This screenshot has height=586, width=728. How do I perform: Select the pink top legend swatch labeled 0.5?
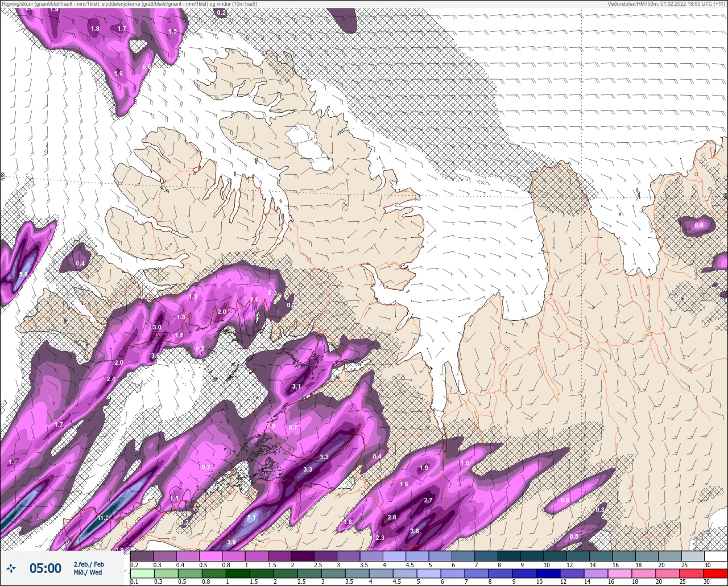pyautogui.click(x=210, y=556)
